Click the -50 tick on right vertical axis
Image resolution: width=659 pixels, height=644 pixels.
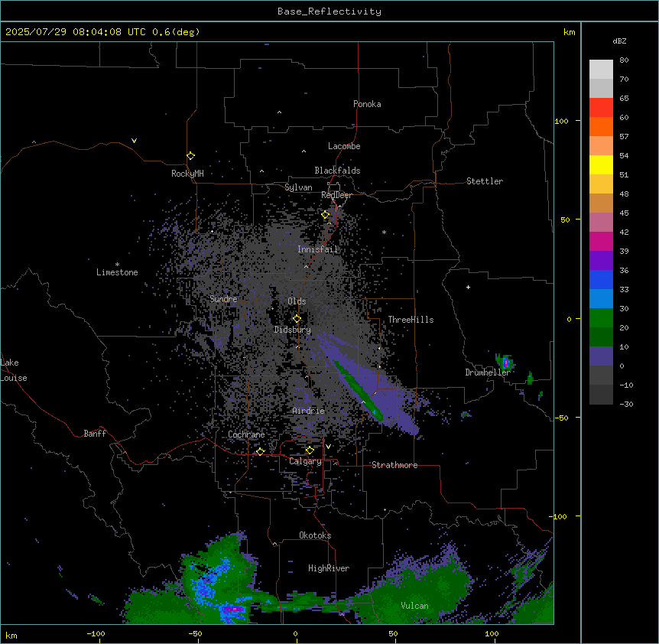561,418
